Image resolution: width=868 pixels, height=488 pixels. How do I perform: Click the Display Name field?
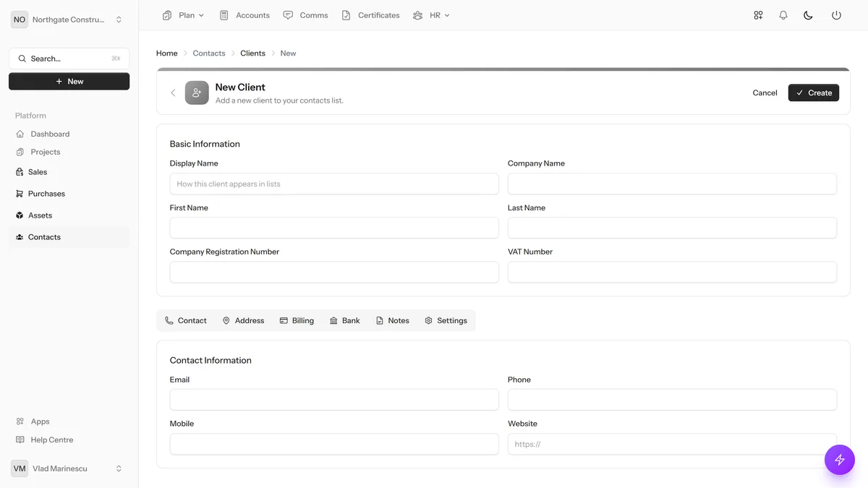[x=334, y=184]
